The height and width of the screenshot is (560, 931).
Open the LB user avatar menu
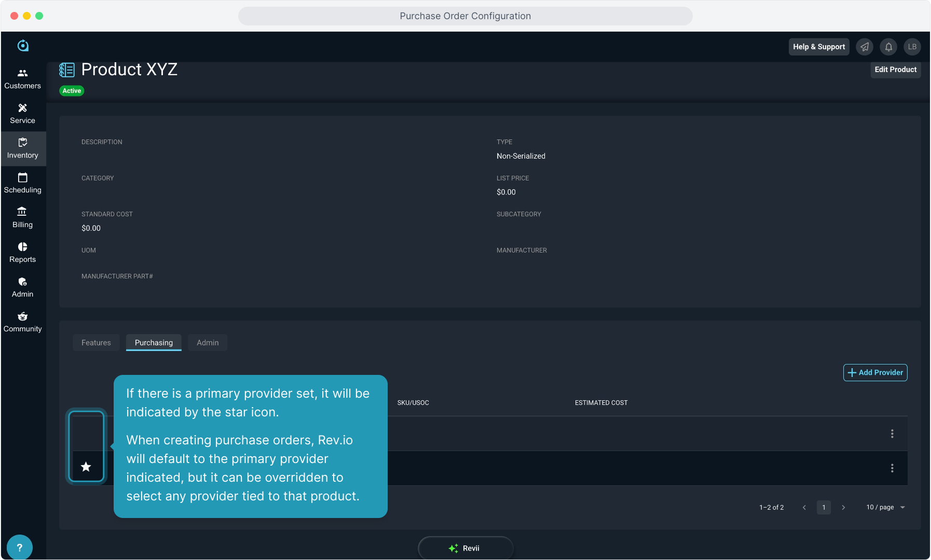point(912,47)
